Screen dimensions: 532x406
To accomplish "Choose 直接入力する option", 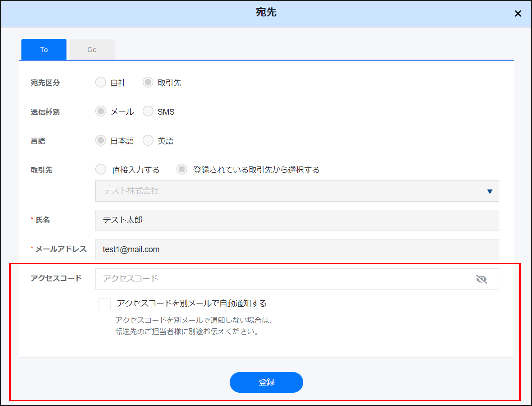I will (101, 169).
